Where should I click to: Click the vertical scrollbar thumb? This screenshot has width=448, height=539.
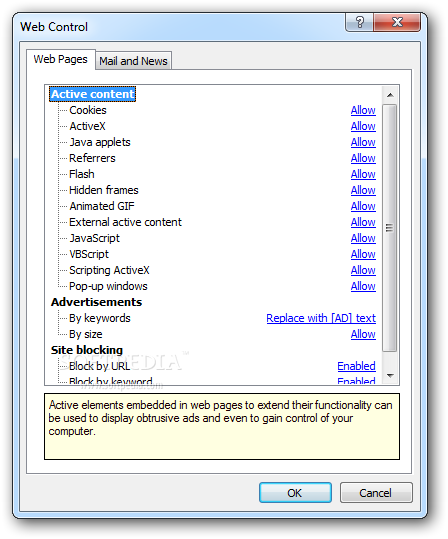(390, 228)
